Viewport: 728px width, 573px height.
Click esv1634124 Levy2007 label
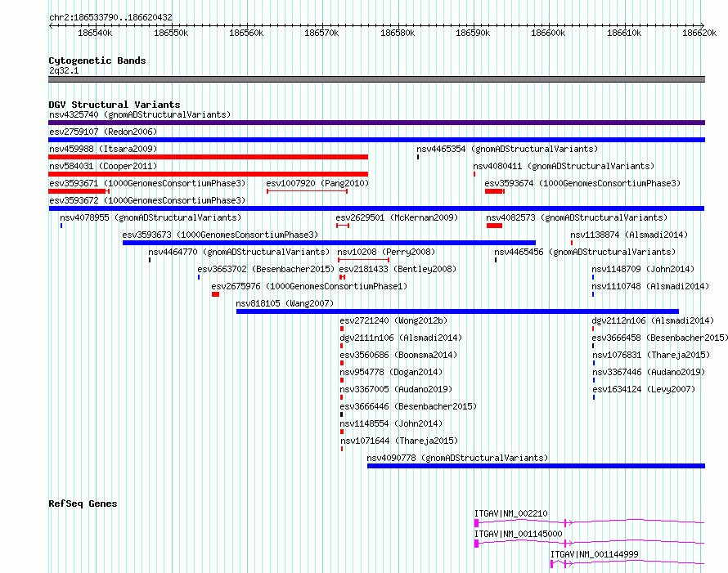click(x=644, y=389)
